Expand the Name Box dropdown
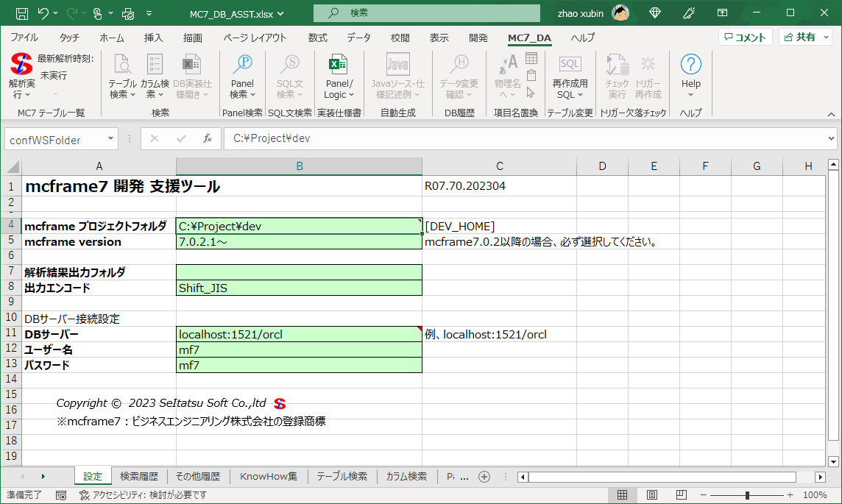842x504 pixels. (x=111, y=139)
